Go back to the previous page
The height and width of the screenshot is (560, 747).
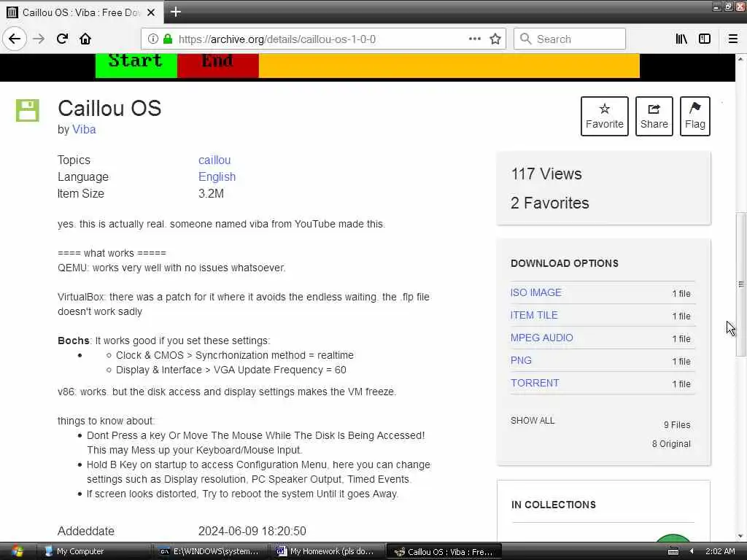point(15,39)
